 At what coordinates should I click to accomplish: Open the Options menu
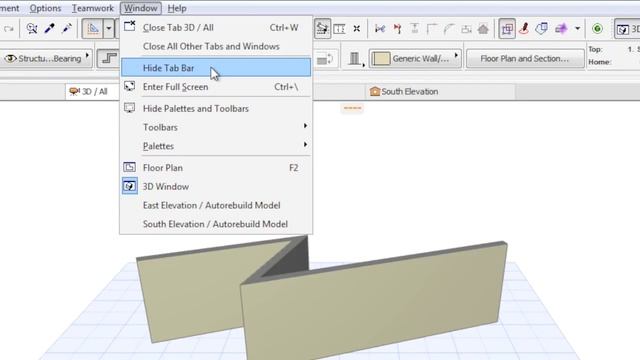tap(45, 8)
